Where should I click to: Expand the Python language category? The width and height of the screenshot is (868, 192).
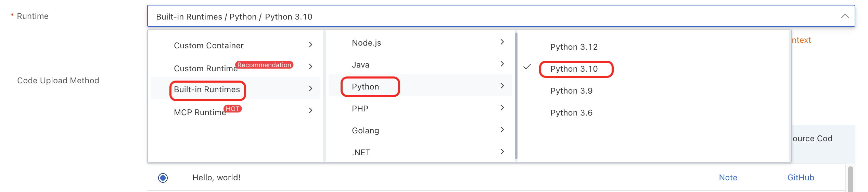[365, 87]
